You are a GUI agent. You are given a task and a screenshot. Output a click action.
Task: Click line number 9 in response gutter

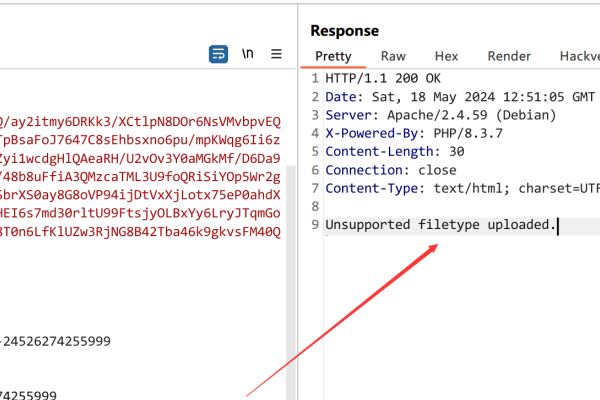(x=314, y=225)
